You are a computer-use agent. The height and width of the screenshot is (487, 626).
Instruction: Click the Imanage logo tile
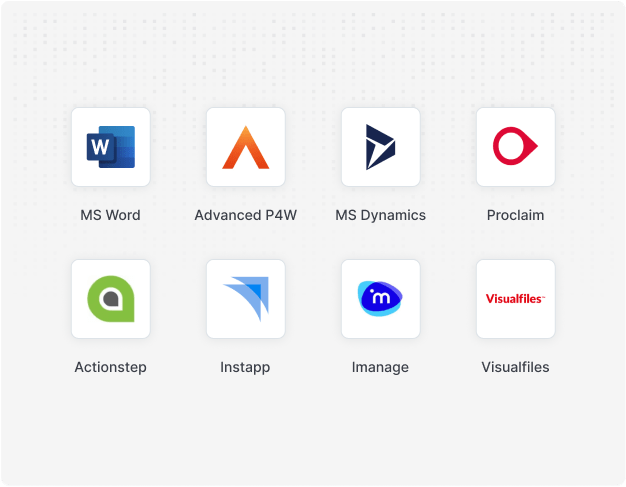(380, 299)
